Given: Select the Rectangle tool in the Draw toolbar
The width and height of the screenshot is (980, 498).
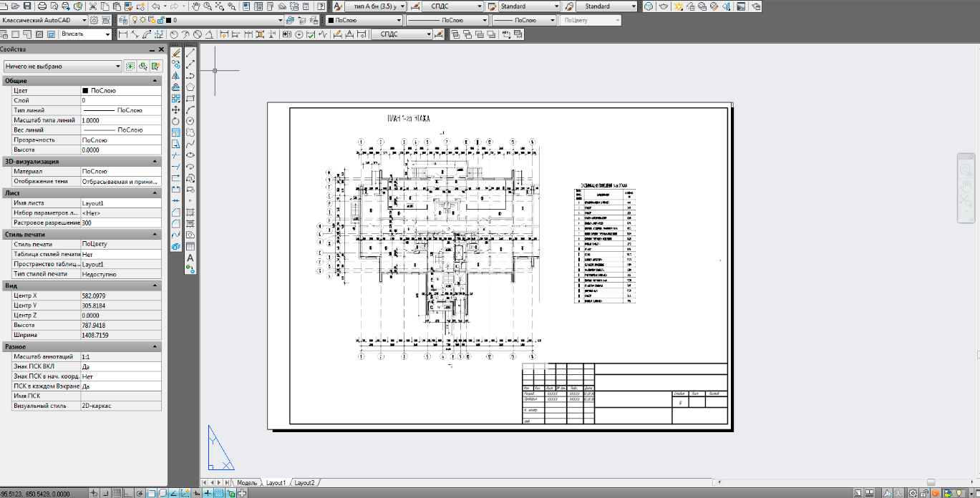Looking at the screenshot, I should (x=190, y=98).
